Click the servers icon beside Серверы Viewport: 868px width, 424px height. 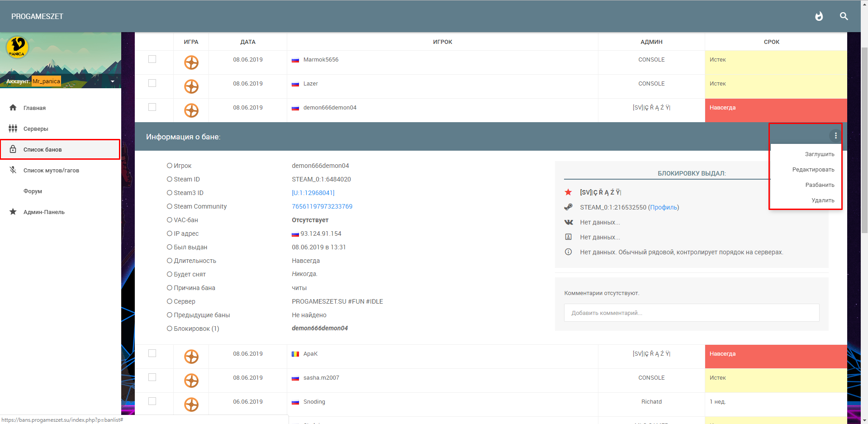click(13, 129)
